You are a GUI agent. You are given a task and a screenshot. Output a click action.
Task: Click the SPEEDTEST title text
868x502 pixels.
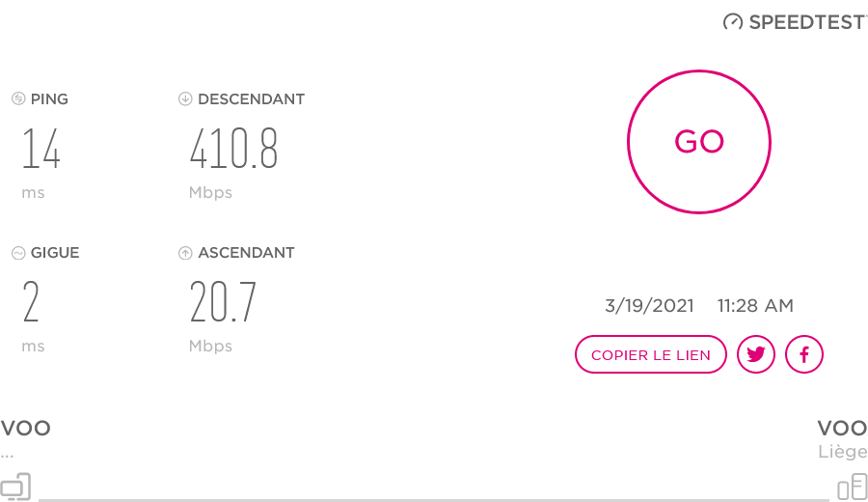pos(808,22)
